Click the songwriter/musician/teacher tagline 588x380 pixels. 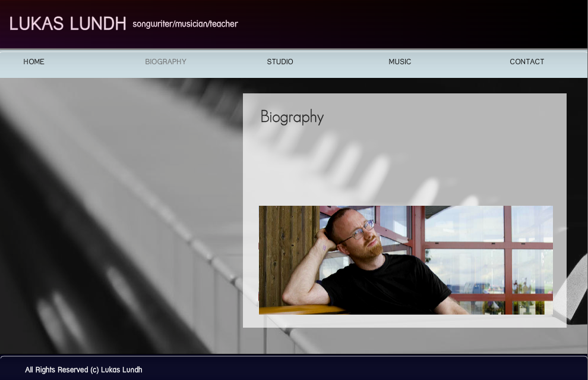[185, 24]
